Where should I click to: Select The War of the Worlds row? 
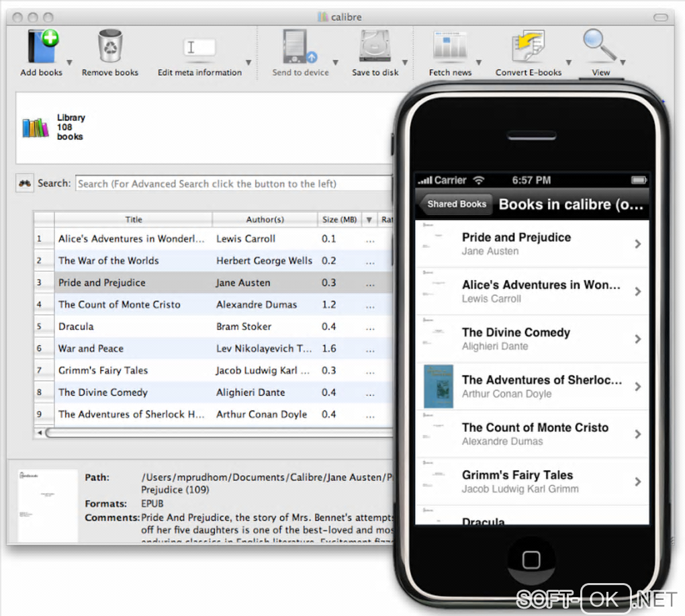coord(214,261)
